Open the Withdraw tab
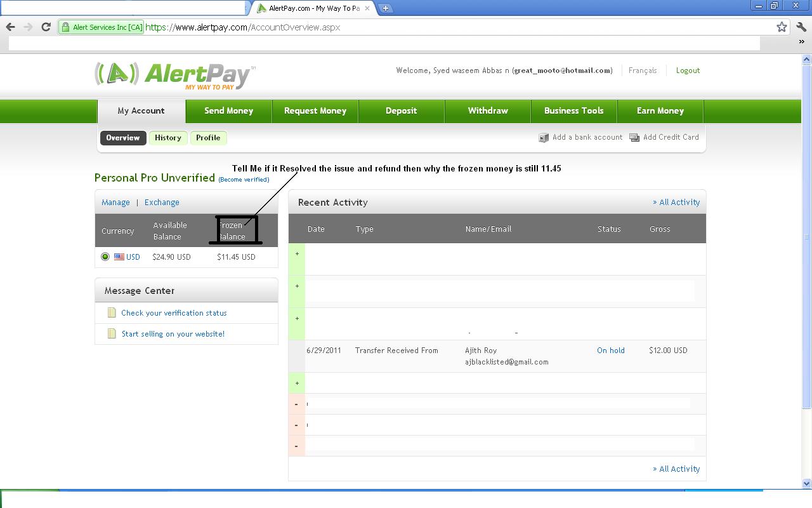Viewport: 812px width, 508px height. click(488, 110)
